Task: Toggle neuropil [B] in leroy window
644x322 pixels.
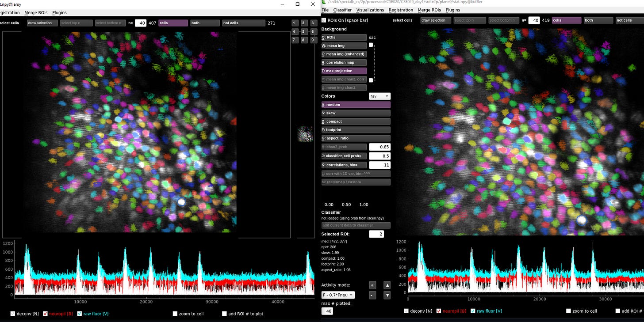Action: point(46,314)
